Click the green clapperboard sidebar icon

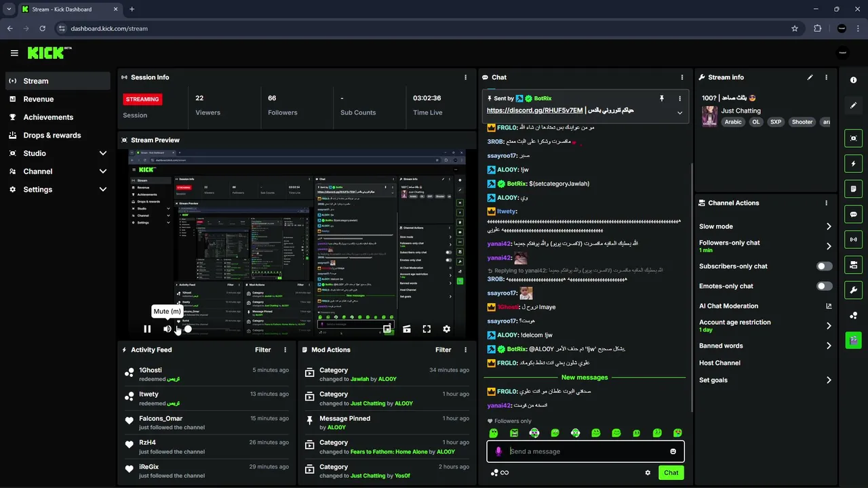click(853, 340)
